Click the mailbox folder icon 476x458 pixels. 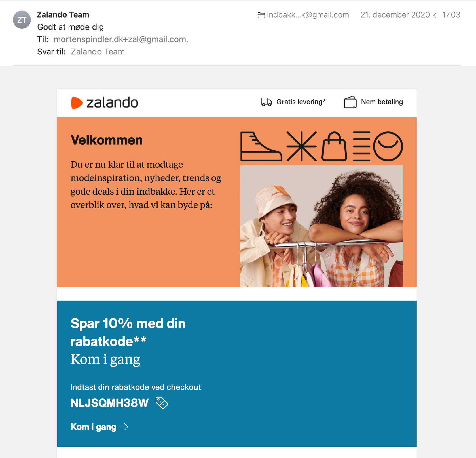261,15
